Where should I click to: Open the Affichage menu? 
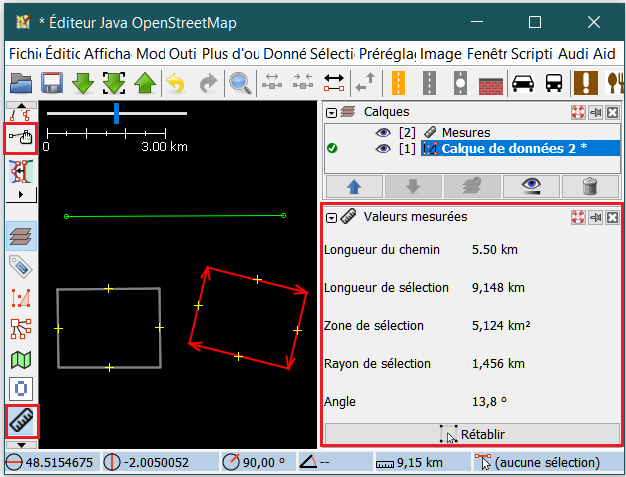point(107,54)
